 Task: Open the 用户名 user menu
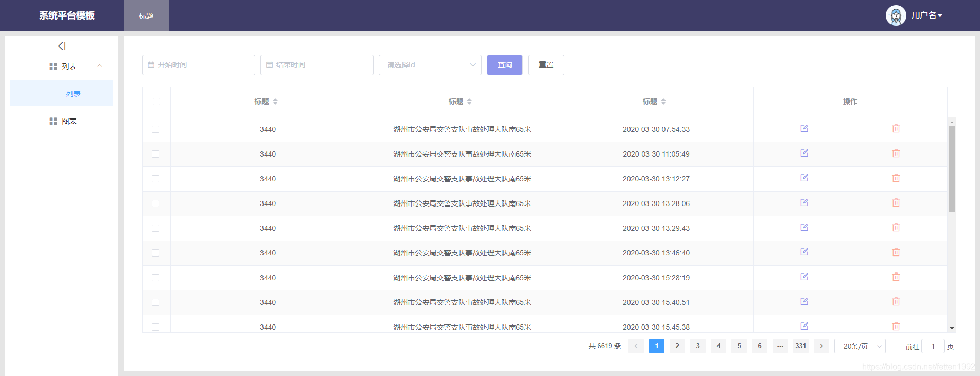926,15
